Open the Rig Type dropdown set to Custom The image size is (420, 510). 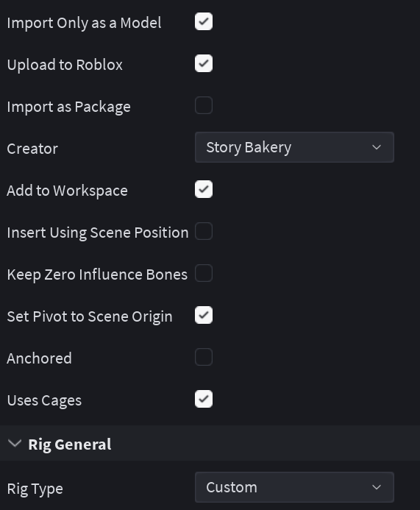pos(294,487)
